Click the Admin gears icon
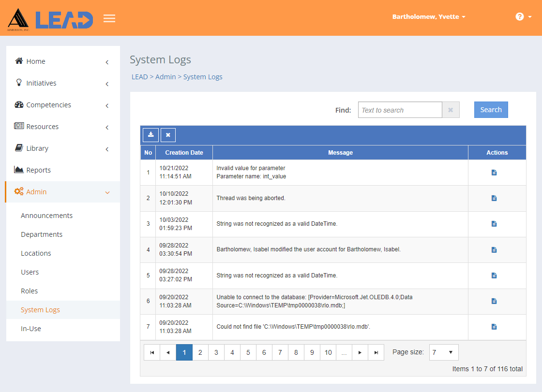Viewport: 542px width, 392px height. pyautogui.click(x=19, y=191)
